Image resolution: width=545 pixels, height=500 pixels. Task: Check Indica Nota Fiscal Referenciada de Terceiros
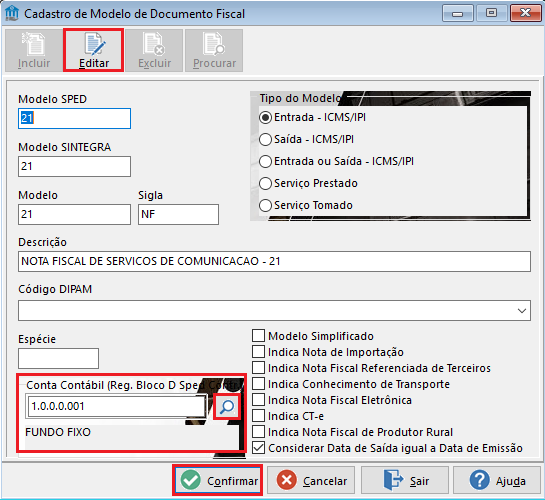pos(258,368)
